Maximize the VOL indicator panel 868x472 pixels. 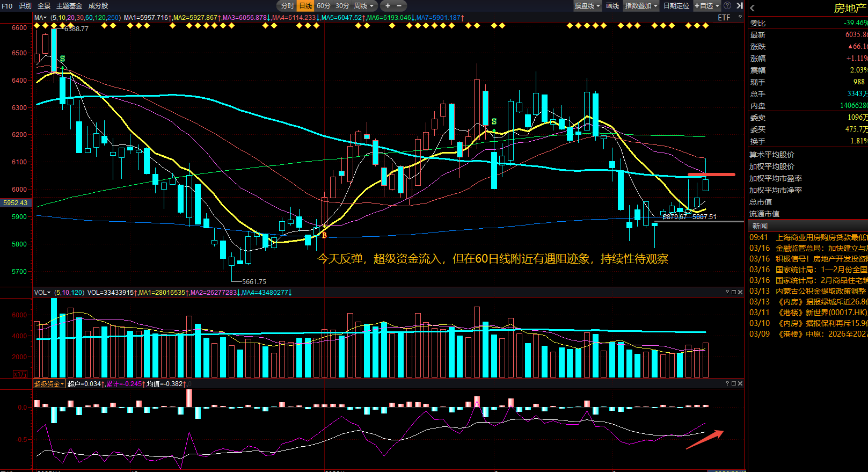734,293
